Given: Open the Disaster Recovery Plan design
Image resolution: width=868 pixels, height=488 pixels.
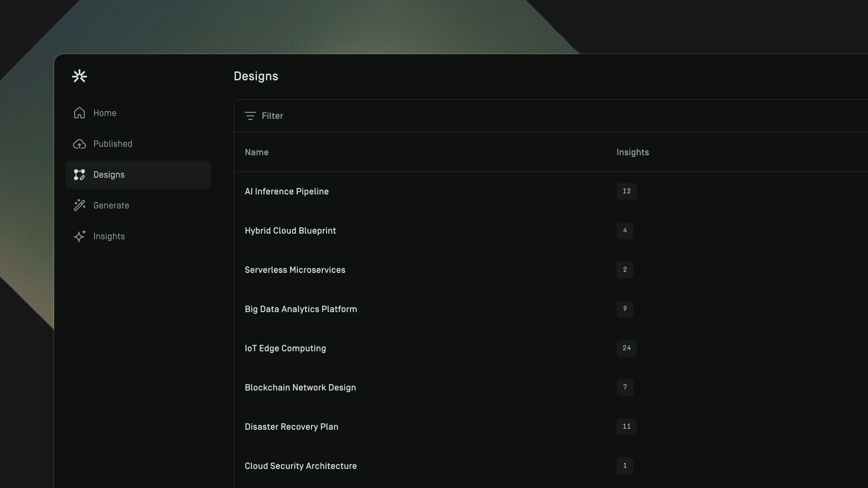Looking at the screenshot, I should 291,427.
